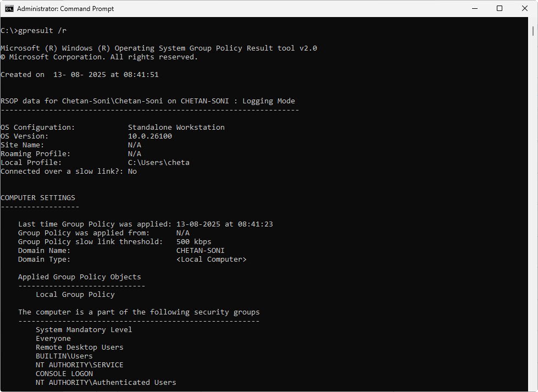Click the 'Group Policy was applied from:' label
The width and height of the screenshot is (538, 392).
click(84, 233)
